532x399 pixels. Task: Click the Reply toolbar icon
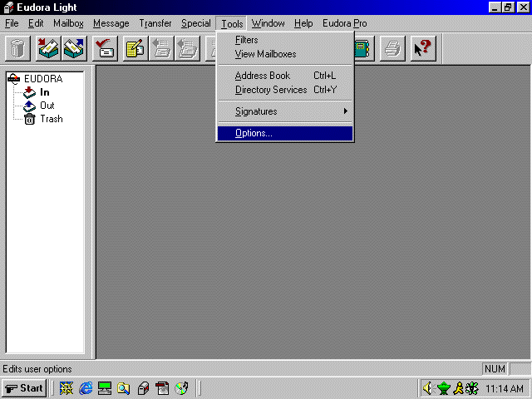[161, 48]
